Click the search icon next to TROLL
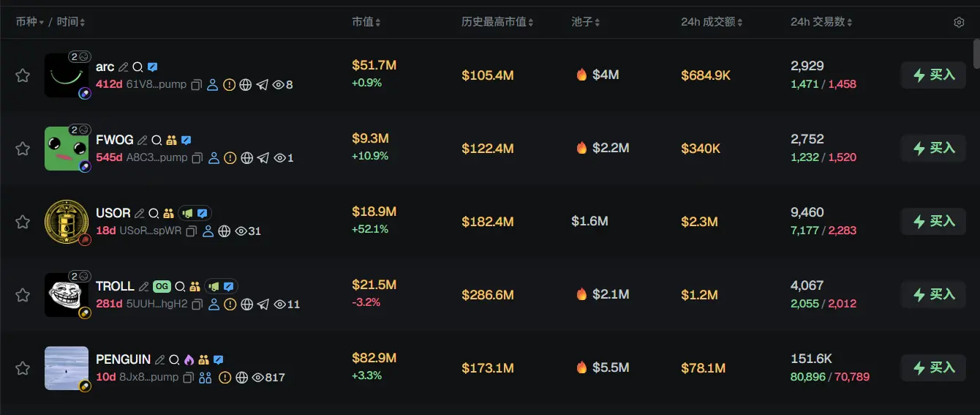Image resolution: width=980 pixels, height=415 pixels. 179,286
